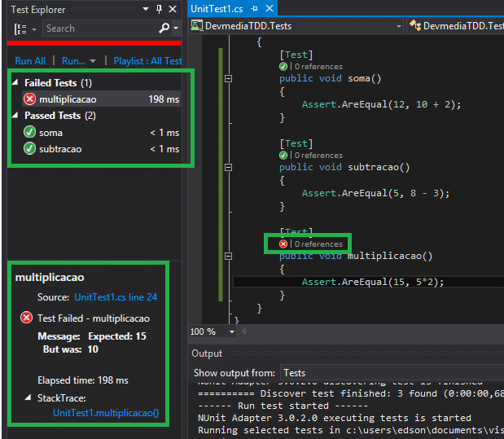This screenshot has width=504, height=439.
Task: Select the Failed Tests (1) header
Action: click(x=58, y=83)
